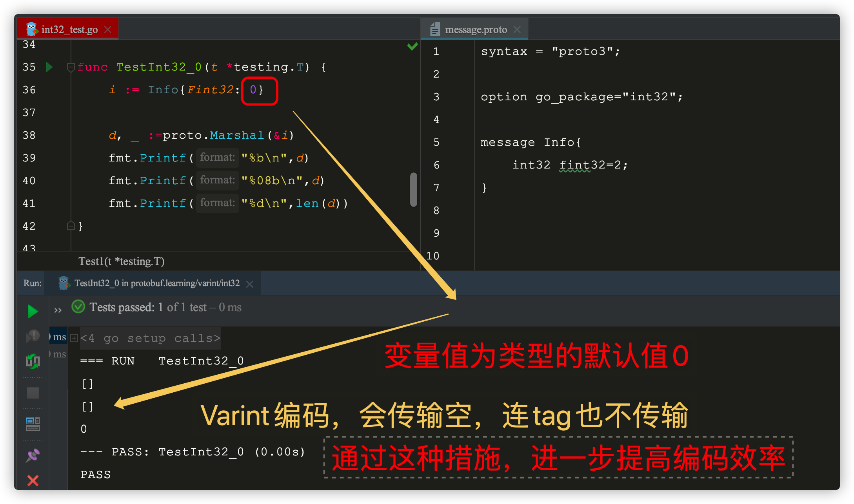Click Test1 breadcrumb below editor

tap(121, 261)
